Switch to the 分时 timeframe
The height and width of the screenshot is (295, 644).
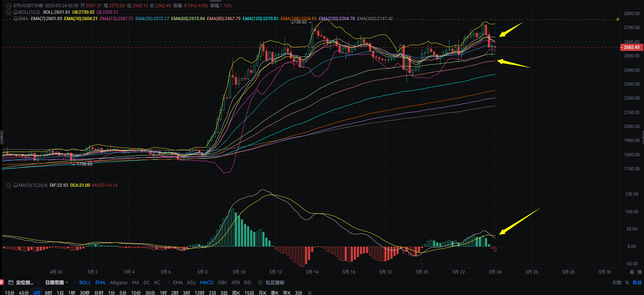pos(99,293)
